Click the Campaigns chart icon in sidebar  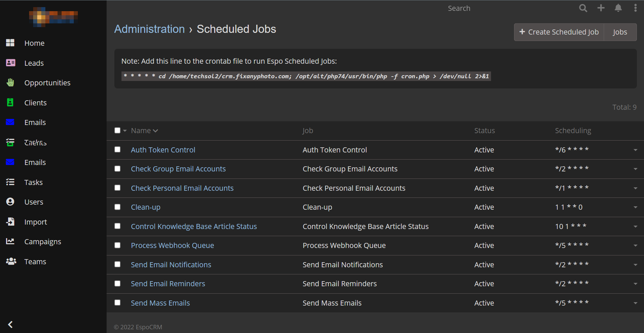[10, 242]
